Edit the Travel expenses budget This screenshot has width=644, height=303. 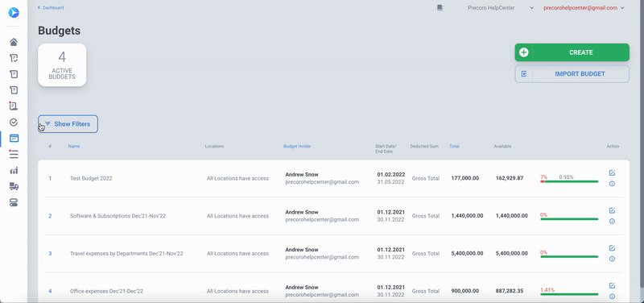(612, 248)
